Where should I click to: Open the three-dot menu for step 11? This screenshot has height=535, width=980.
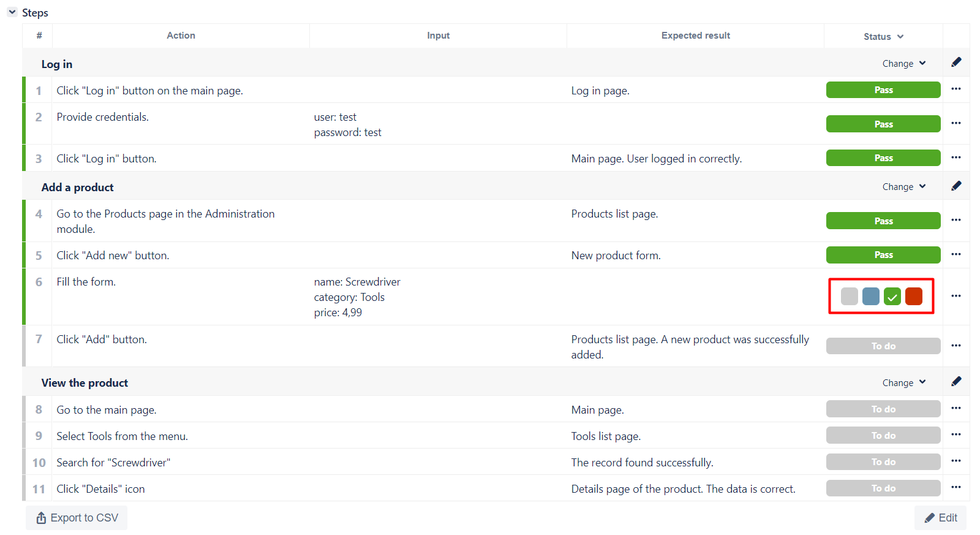pyautogui.click(x=956, y=488)
